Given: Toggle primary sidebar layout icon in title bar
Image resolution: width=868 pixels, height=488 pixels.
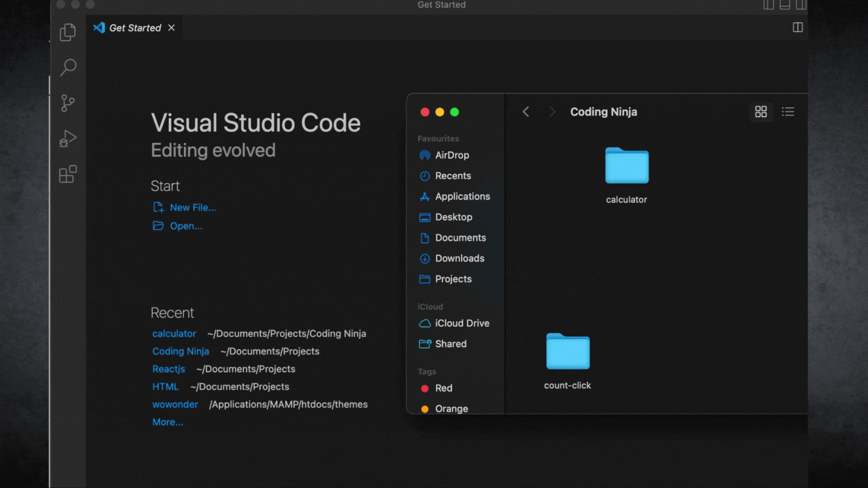Looking at the screenshot, I should tap(769, 5).
